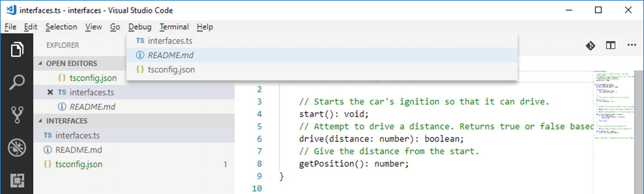Open the File menu
Screen dimensions: 644x194
pos(10,27)
